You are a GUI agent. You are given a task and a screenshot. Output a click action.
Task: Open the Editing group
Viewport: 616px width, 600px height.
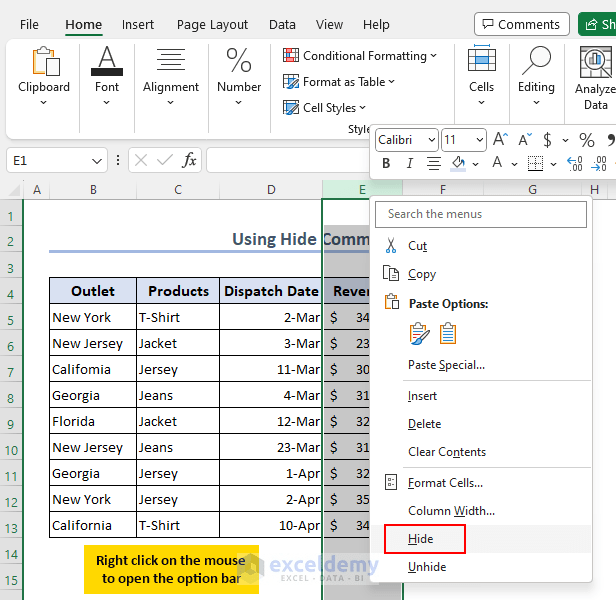tap(536, 76)
